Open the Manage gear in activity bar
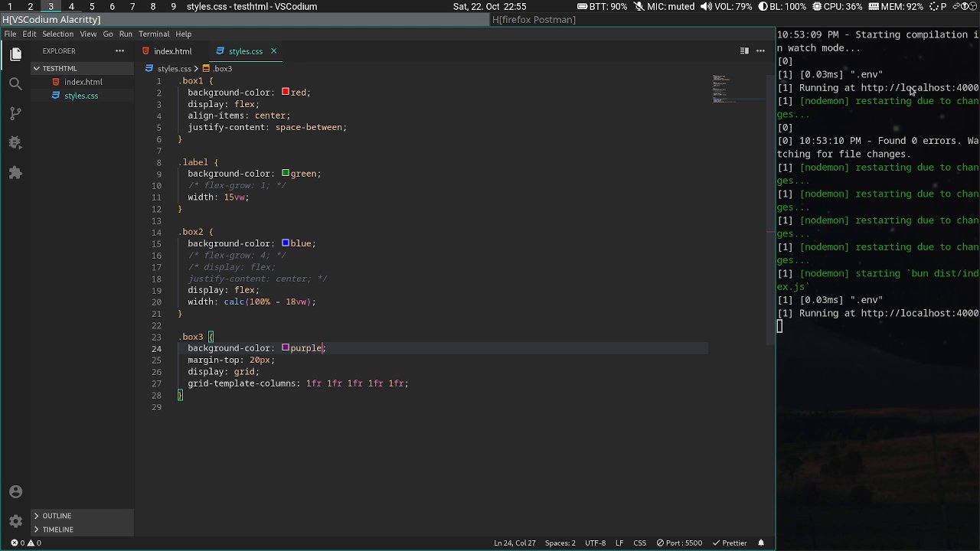 15,521
